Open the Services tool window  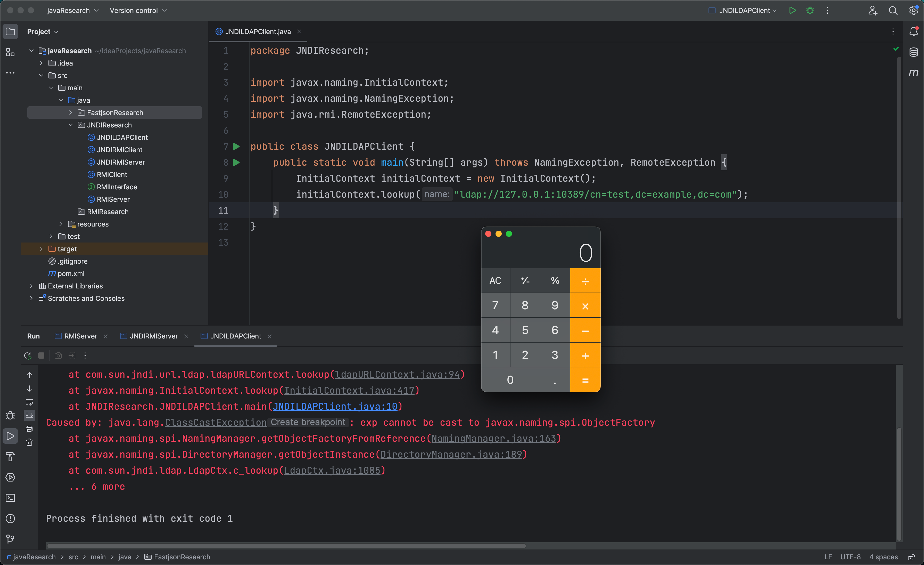[11, 478]
